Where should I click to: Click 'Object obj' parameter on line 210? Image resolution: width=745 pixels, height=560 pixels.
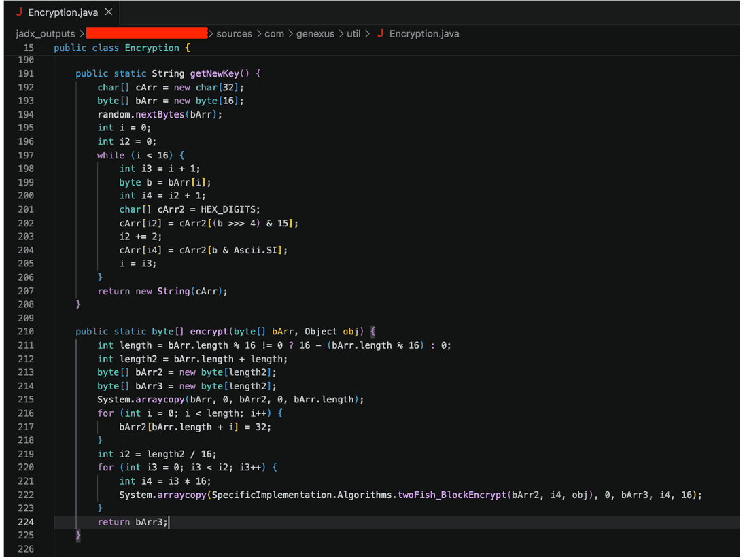click(332, 332)
